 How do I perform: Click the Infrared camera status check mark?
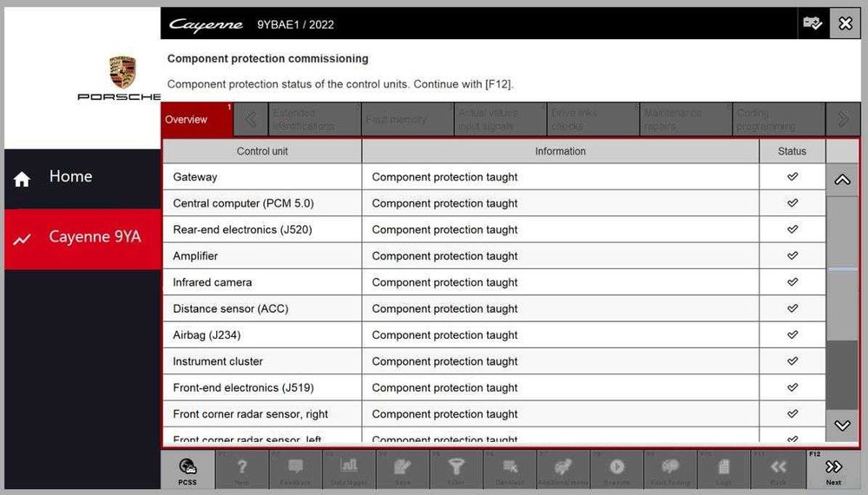792,282
